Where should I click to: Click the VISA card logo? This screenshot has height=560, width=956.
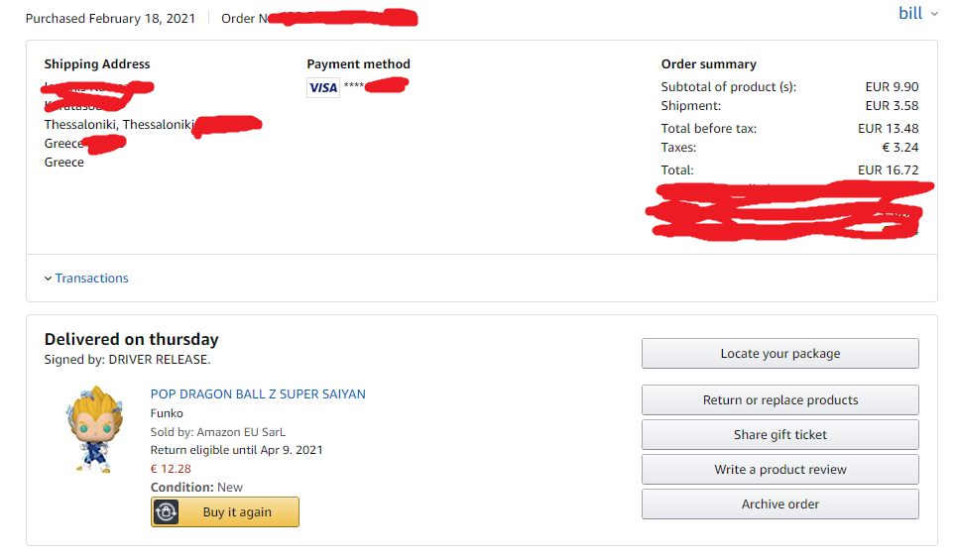323,88
